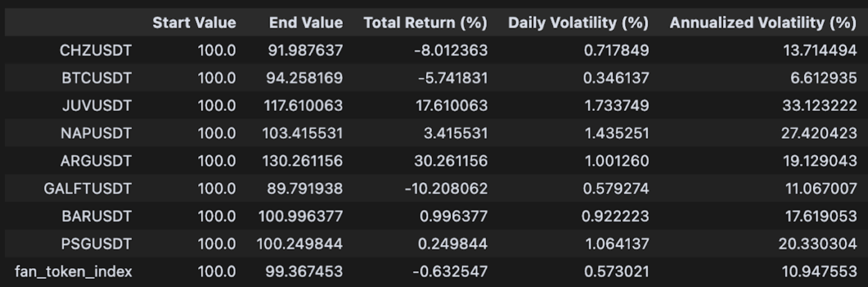Viewport: 868px width, 287px height.
Task: Click BTCUSDT daily volatility 0.346137
Action: coord(616,78)
